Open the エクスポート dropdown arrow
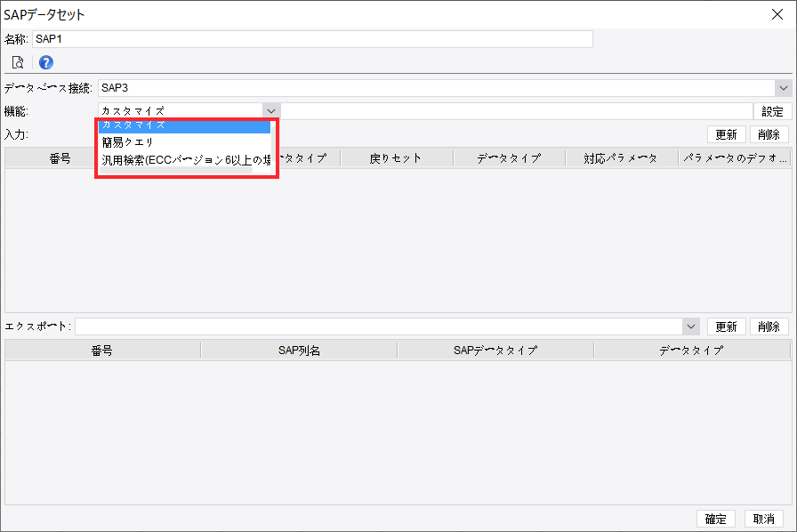Screen dimensions: 797x532 691,326
